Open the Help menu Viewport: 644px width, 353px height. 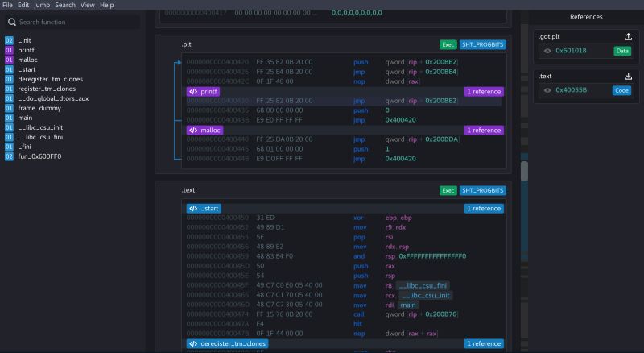107,5
